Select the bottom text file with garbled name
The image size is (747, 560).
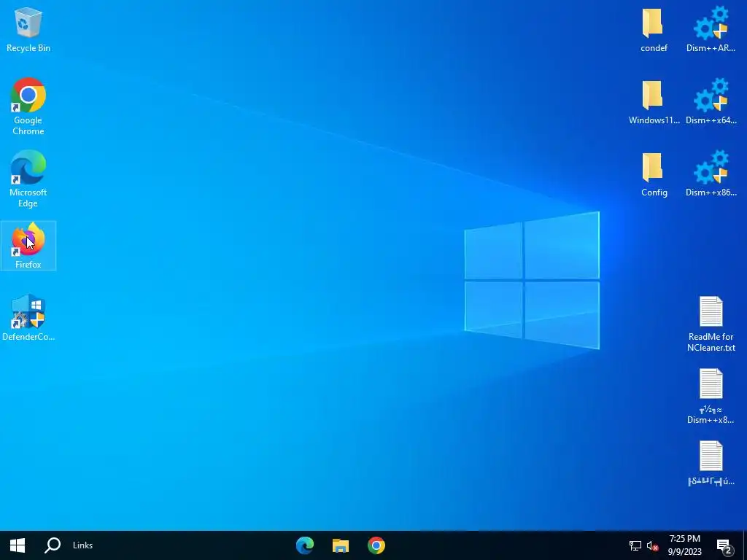tap(711, 463)
